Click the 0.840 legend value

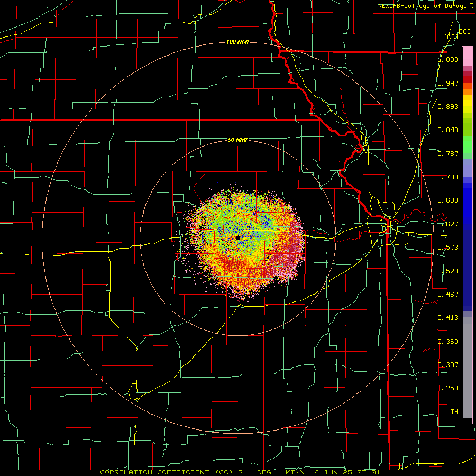coord(448,130)
